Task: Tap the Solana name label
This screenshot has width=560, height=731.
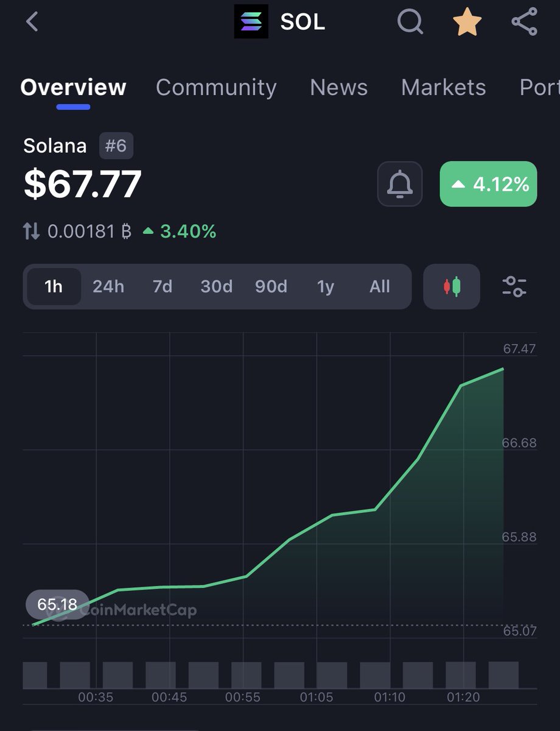Action: [55, 146]
